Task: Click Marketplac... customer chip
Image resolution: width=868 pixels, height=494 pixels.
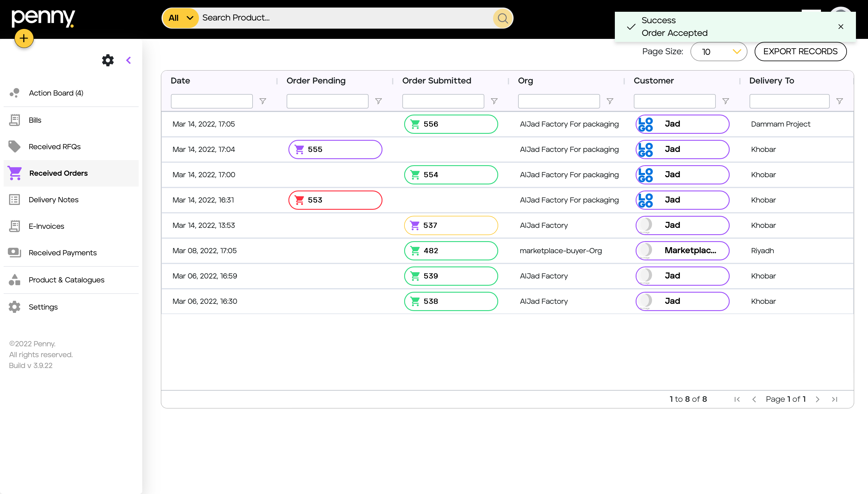Action: [x=682, y=251]
